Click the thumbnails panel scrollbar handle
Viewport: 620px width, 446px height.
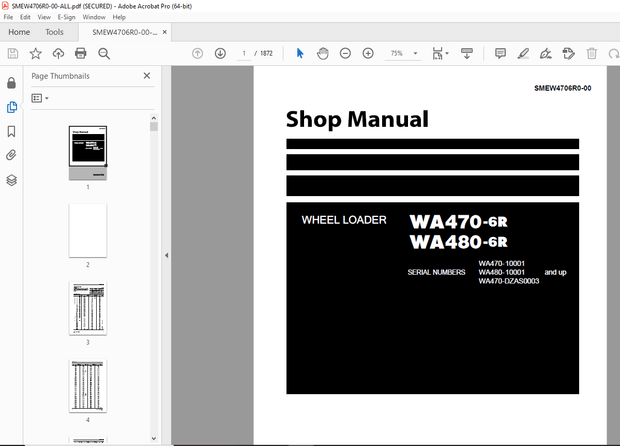(x=154, y=127)
